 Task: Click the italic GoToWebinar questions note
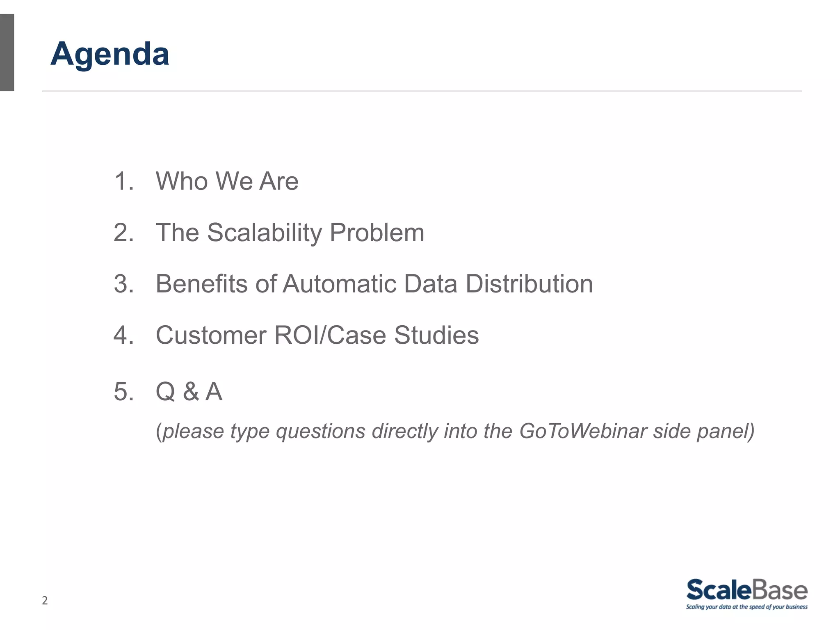pyautogui.click(x=454, y=431)
